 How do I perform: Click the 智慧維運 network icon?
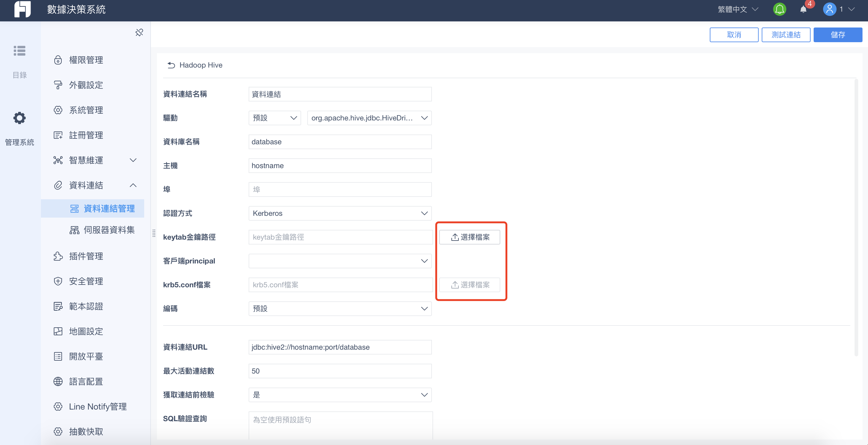click(x=58, y=160)
